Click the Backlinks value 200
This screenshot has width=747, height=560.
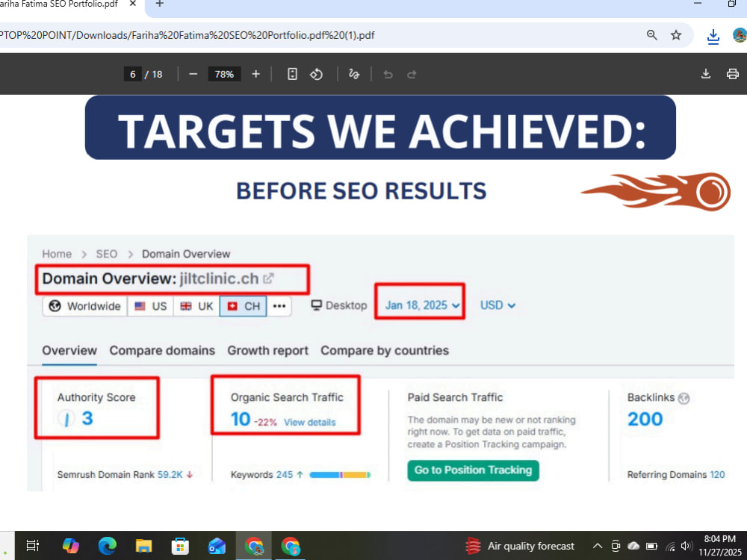(645, 419)
